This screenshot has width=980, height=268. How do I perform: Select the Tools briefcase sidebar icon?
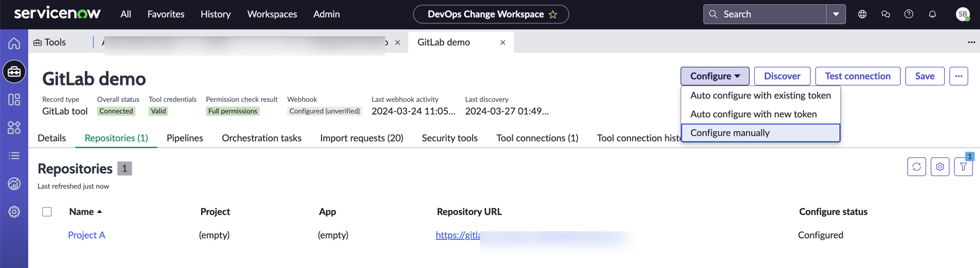(14, 71)
